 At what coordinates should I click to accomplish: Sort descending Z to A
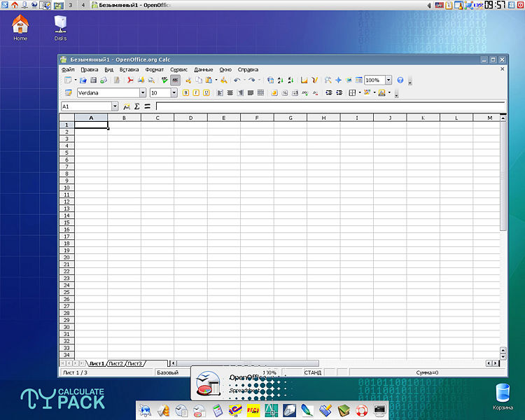click(291, 80)
